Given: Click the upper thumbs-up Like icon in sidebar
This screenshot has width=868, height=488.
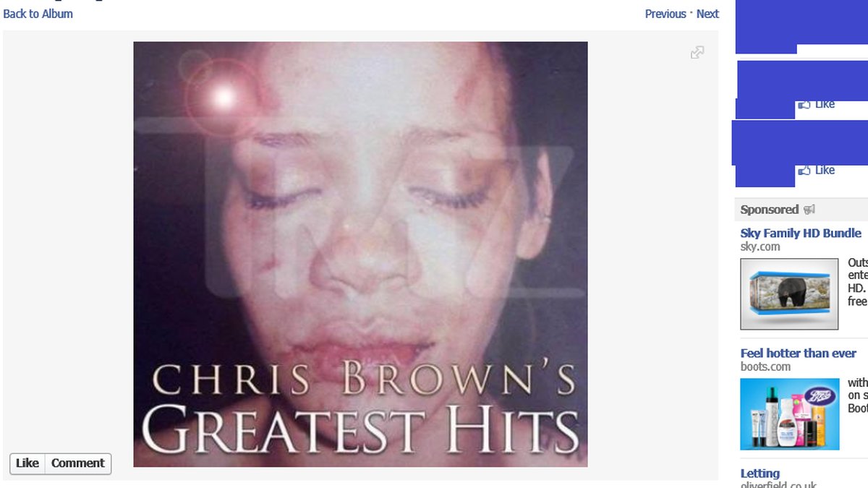Looking at the screenshot, I should pos(804,105).
